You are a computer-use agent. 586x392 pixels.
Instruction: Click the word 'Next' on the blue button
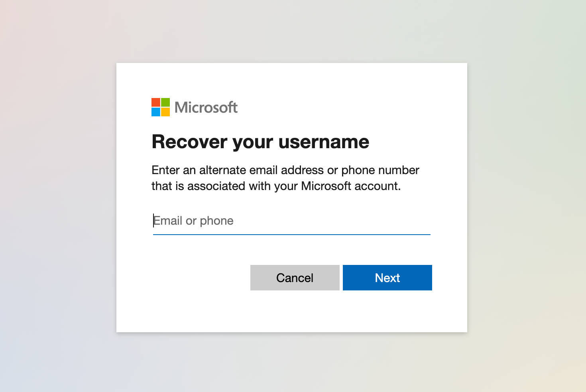coord(387,278)
